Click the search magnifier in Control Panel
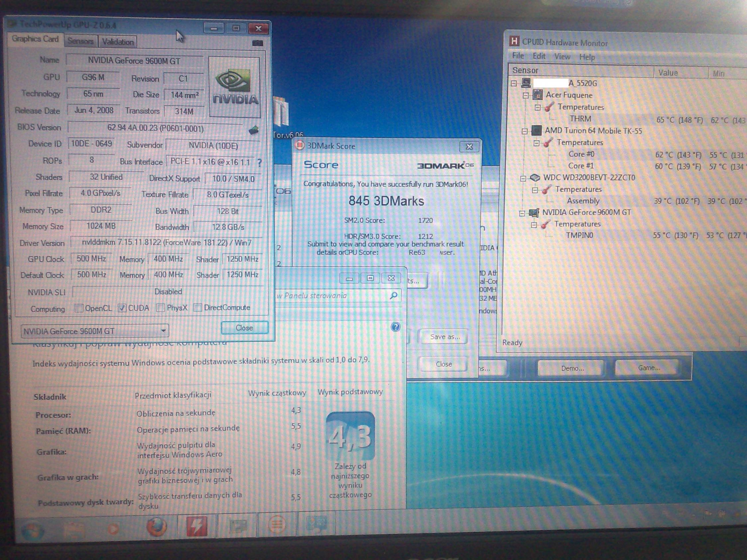Screen dimensions: 747x560 tap(393, 295)
